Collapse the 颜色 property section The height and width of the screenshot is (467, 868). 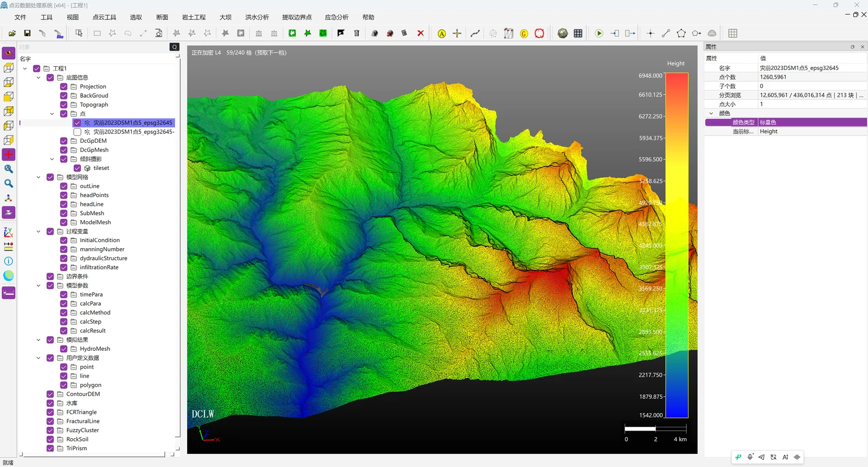point(711,113)
